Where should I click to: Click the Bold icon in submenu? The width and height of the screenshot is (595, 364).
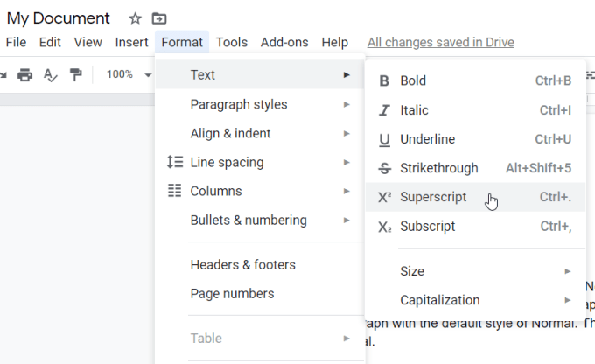tap(384, 81)
